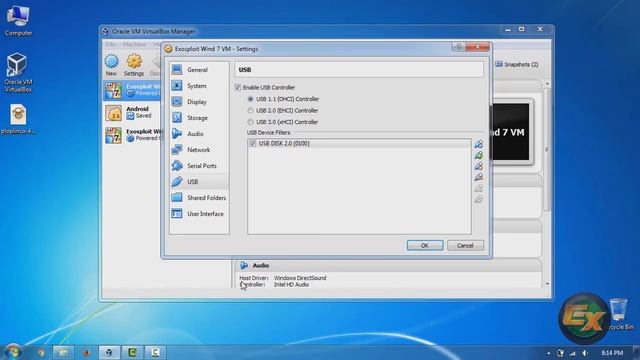Open the Storage settings category

[x=199, y=118]
